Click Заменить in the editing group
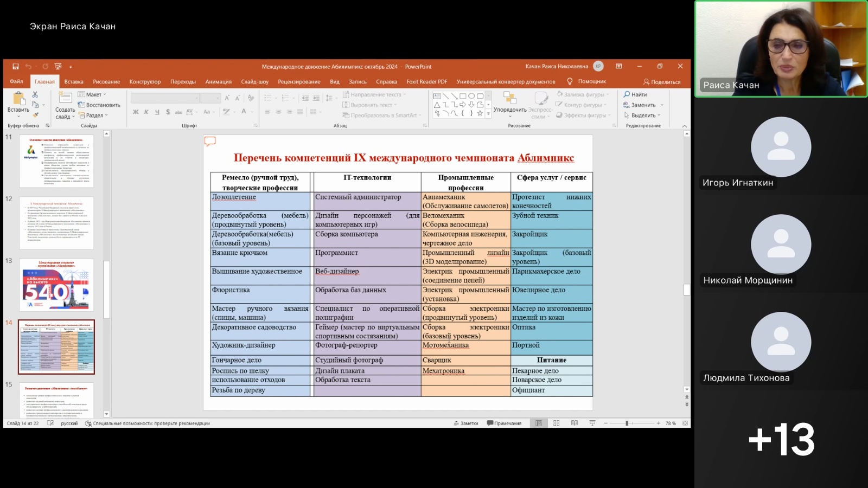Screen dimensions: 868x488 643,105
